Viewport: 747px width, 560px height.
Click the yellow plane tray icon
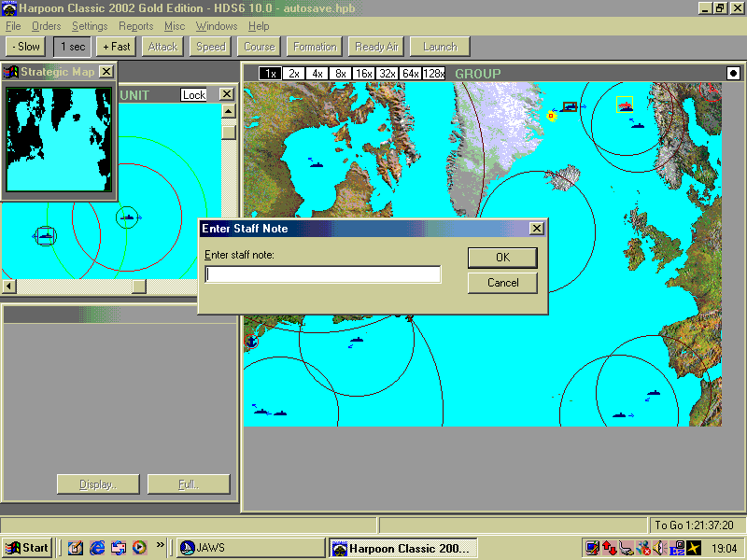point(694,549)
